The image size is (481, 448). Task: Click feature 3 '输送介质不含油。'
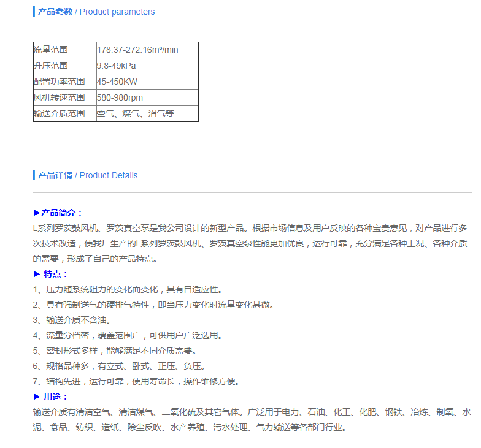(x=72, y=320)
